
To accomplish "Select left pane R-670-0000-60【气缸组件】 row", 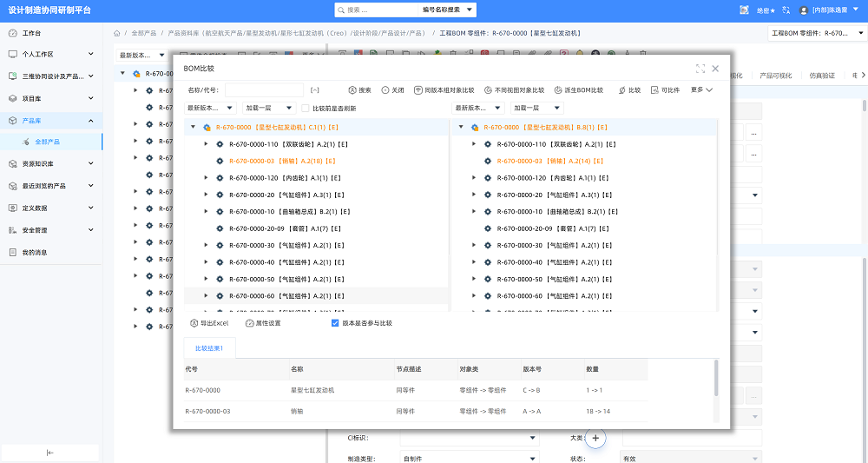I will click(316, 295).
